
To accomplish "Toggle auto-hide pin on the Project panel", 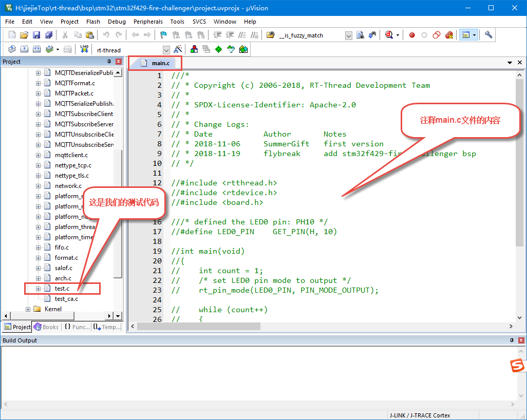I will [109, 61].
